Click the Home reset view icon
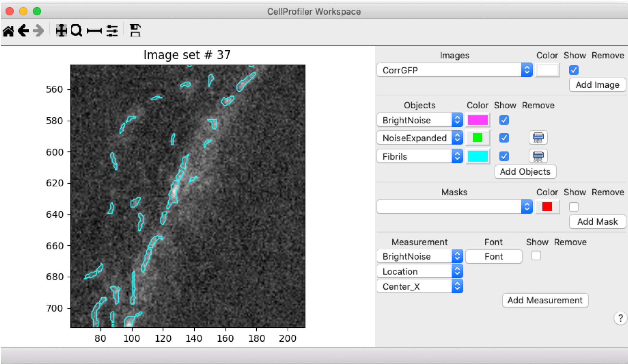 [x=8, y=31]
